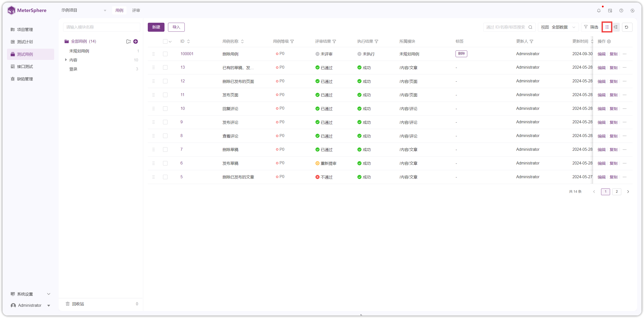Open 项目管理 in sidebar
The image size is (644, 318).
[x=30, y=29]
